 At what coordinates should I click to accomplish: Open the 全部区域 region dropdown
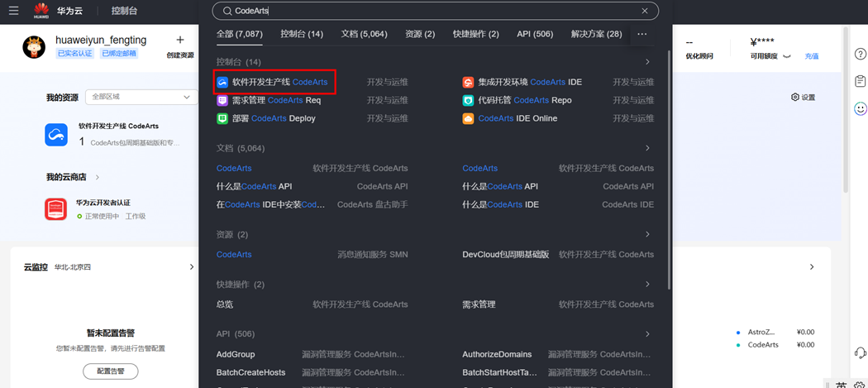[141, 97]
